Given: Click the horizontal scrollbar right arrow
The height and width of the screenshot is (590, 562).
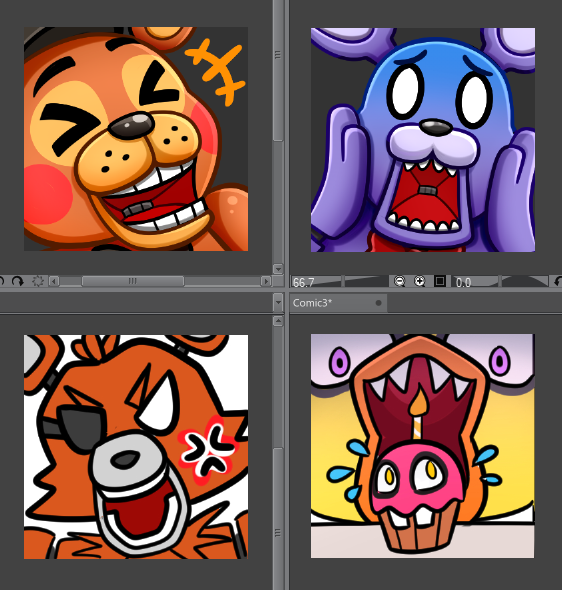Looking at the screenshot, I should click(266, 281).
